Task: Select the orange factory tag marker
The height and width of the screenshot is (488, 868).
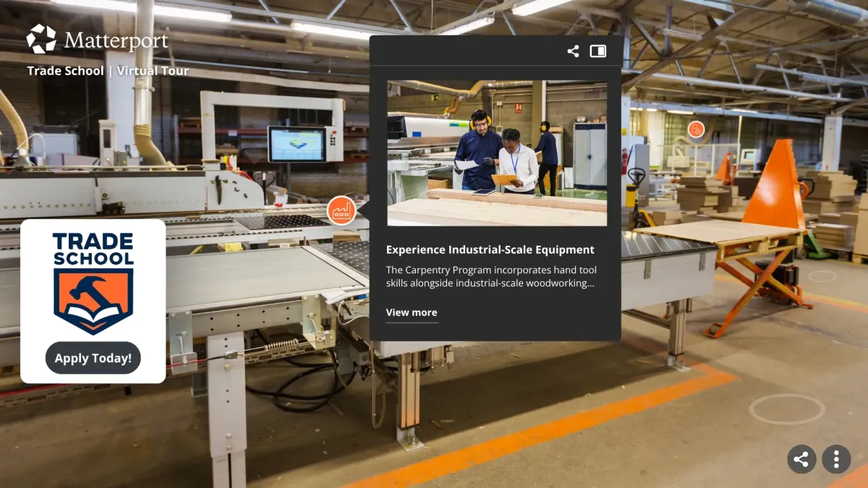Action: click(341, 210)
